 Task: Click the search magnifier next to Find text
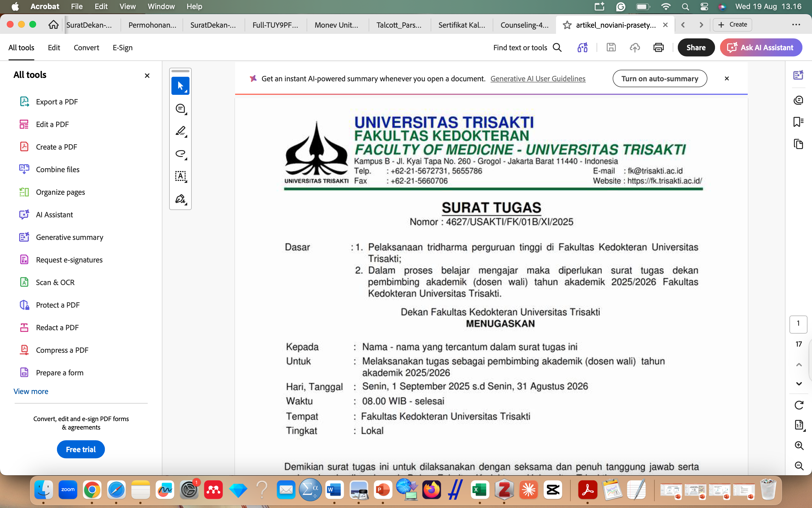(557, 48)
